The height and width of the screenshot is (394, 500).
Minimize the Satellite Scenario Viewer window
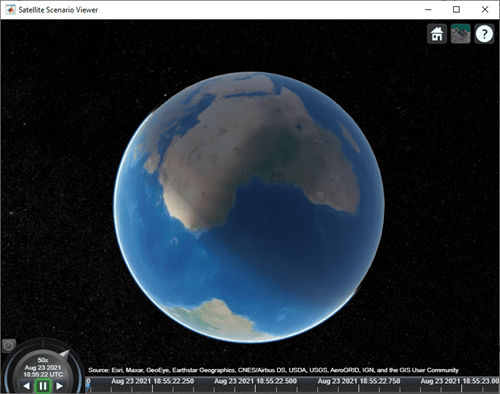pyautogui.click(x=428, y=10)
